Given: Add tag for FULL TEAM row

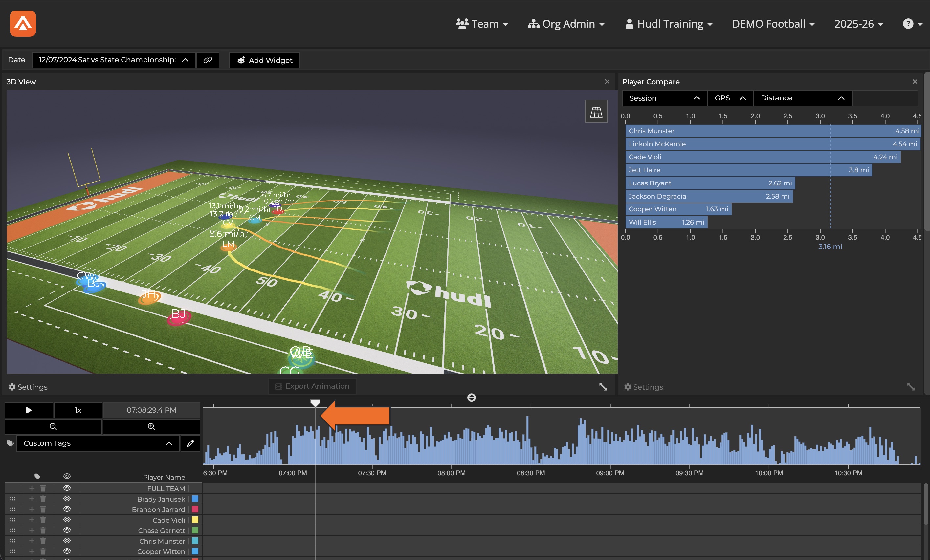Looking at the screenshot, I should (32, 488).
